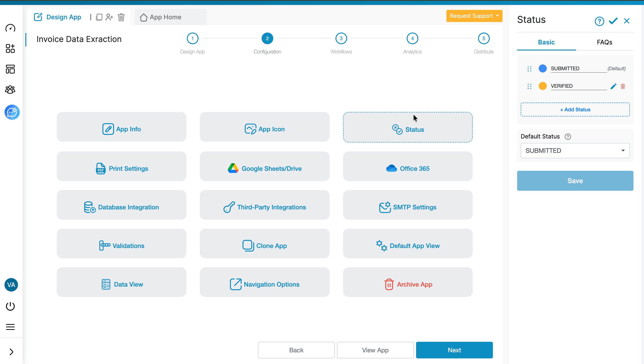Switch to the FAQs tab
The image size is (644, 364).
[604, 42]
